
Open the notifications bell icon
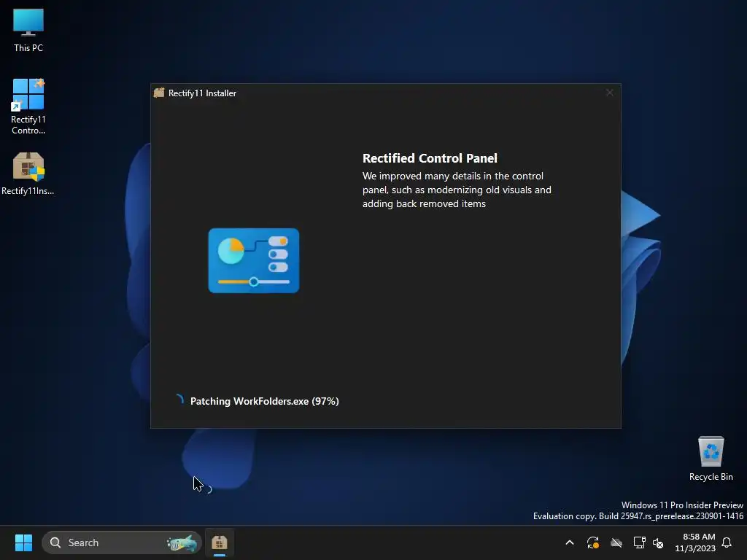pos(727,542)
